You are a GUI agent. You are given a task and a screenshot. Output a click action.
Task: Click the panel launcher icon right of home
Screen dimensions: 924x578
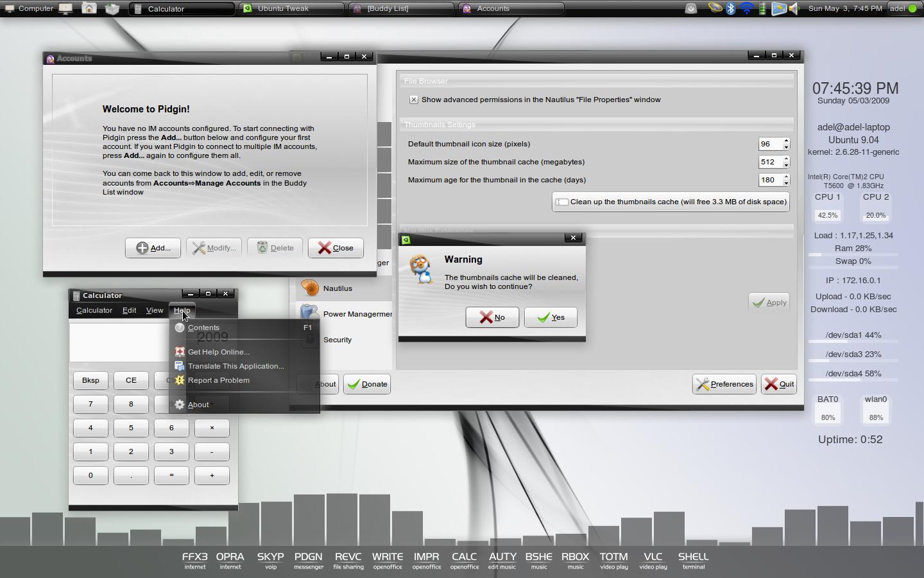(x=112, y=8)
